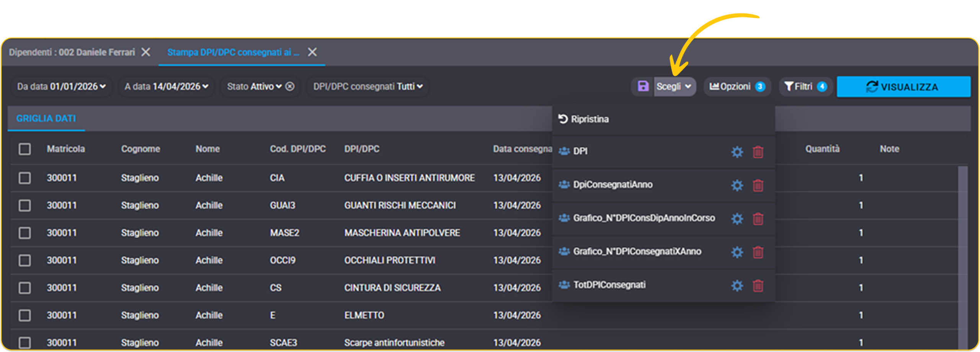Screen dimensions: 980x352
Task: Select the OCCHIALI PROTETTIVI row checkbox
Action: pyautogui.click(x=25, y=260)
